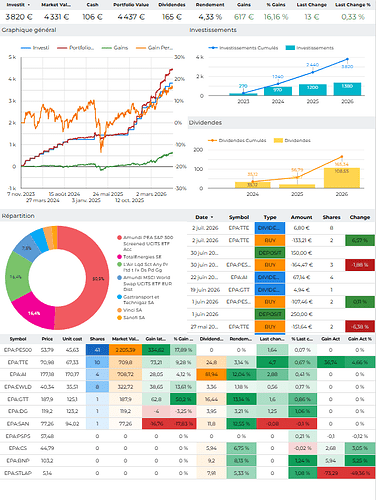The image size is (376, 500).
Task: Sort transactions by Amount column header
Action: (x=301, y=217)
